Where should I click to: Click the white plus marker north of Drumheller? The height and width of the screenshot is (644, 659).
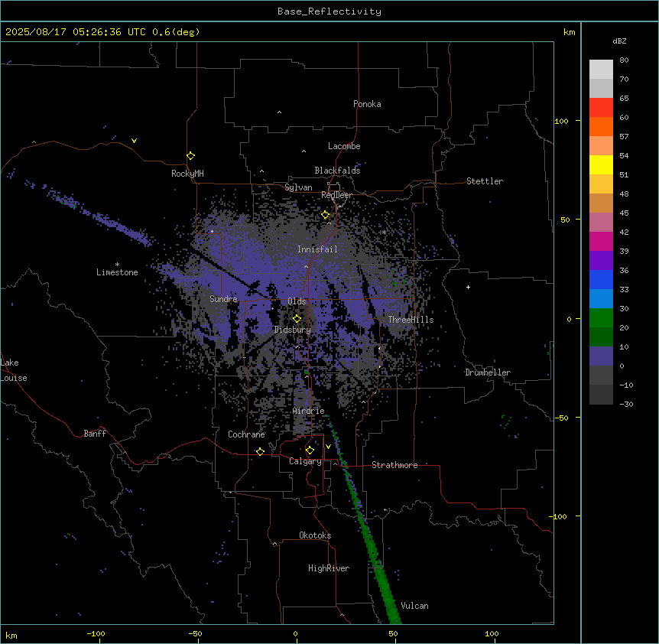(468, 287)
